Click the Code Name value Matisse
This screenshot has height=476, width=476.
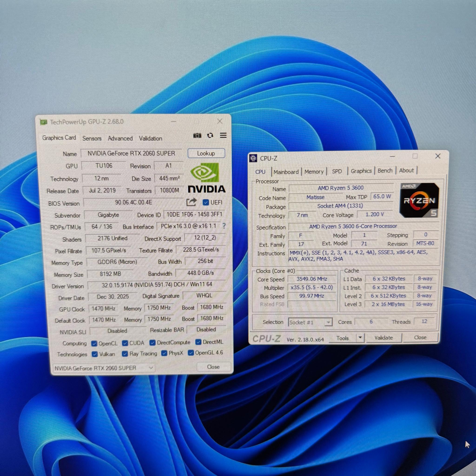point(315,197)
